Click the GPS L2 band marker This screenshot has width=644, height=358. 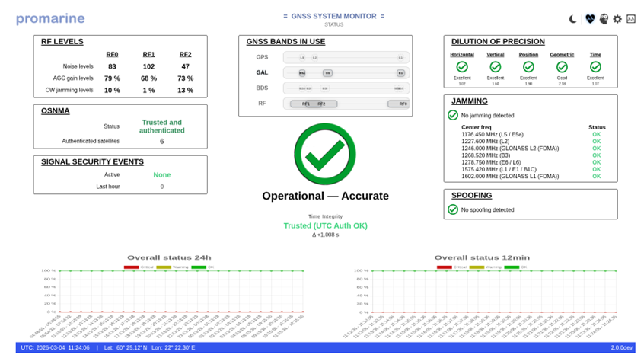coord(314,58)
